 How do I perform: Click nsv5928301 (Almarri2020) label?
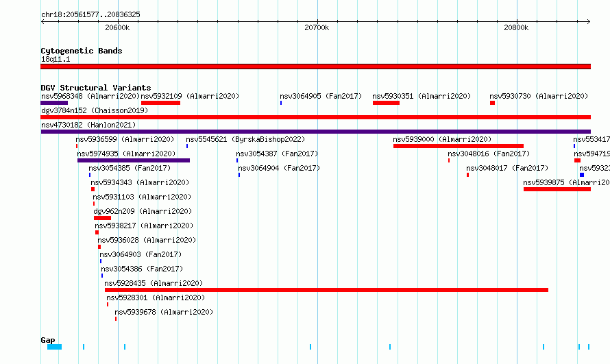[x=156, y=298]
